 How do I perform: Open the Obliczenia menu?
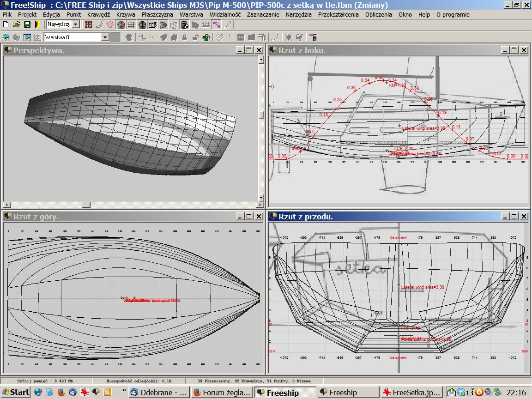[x=378, y=14]
